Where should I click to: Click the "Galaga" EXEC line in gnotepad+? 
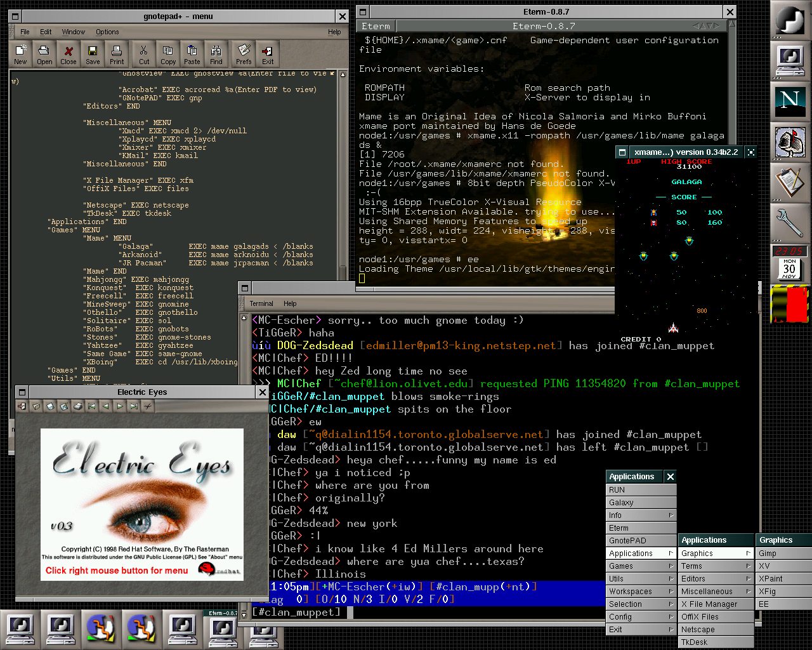coord(216,246)
